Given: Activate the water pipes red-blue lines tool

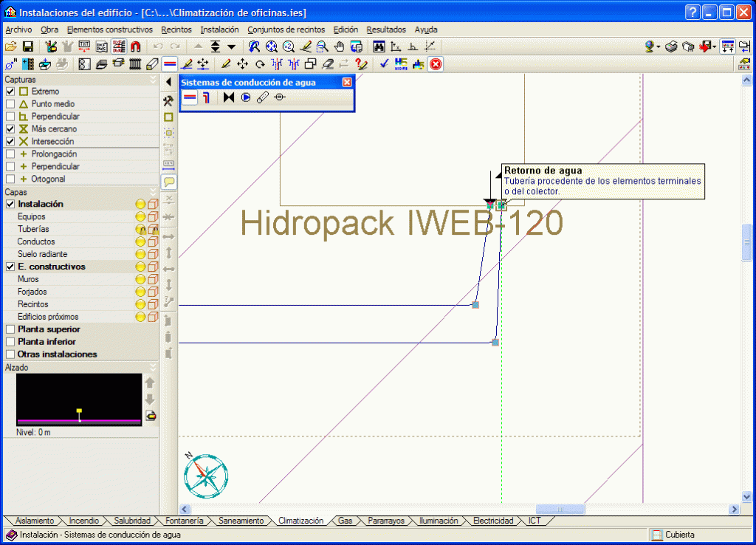Looking at the screenshot, I should point(169,64).
